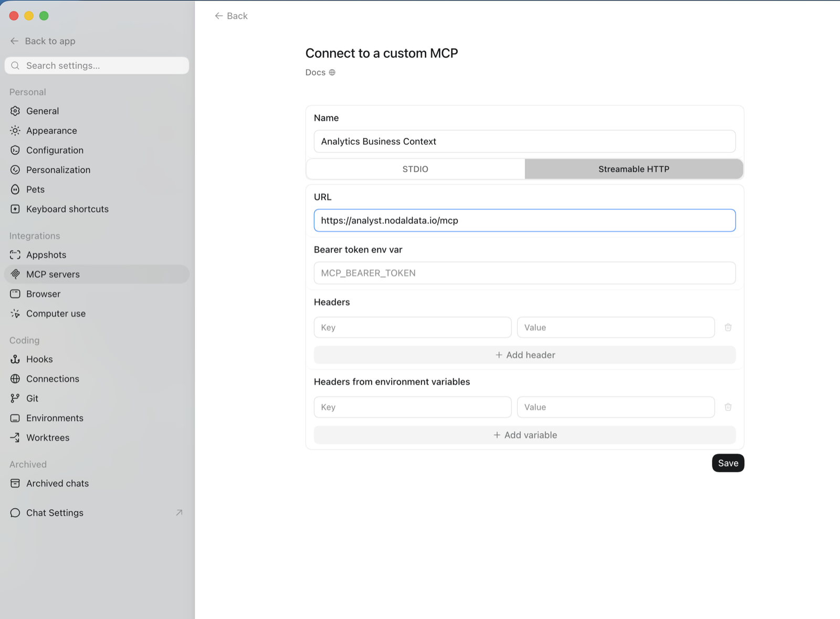Click the arrow icon beside Back
The height and width of the screenshot is (619, 840).
click(219, 16)
